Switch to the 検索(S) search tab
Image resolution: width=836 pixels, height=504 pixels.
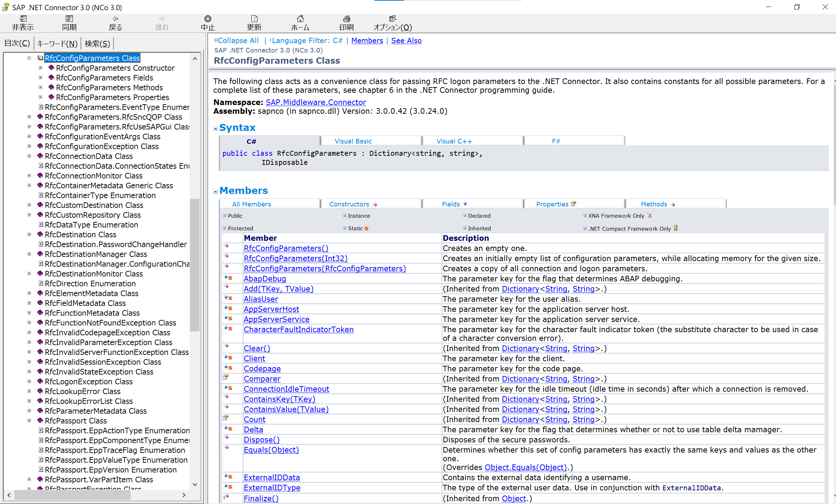click(x=97, y=43)
